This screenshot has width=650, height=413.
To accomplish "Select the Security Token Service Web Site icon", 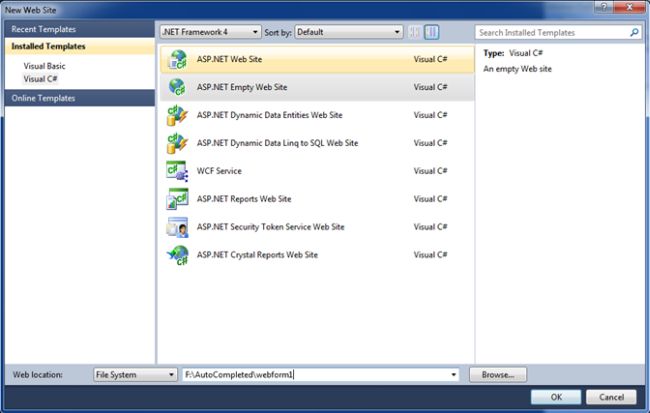I will coord(177,227).
